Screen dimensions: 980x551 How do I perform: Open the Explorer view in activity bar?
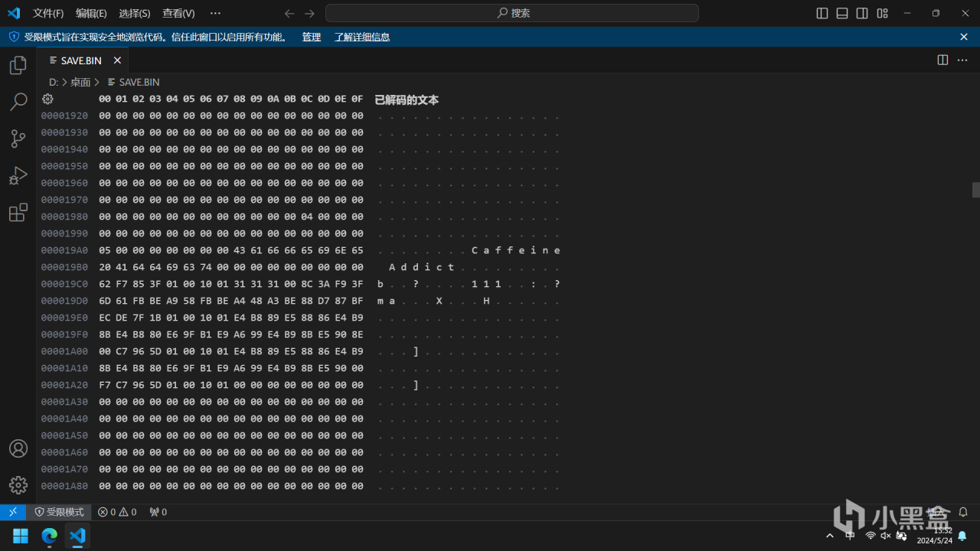(18, 66)
